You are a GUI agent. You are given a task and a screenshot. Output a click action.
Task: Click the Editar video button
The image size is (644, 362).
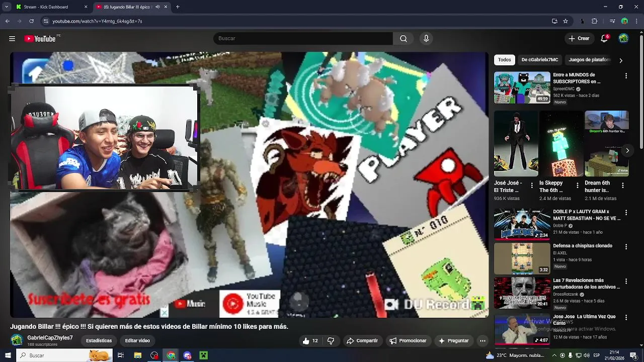point(137,341)
